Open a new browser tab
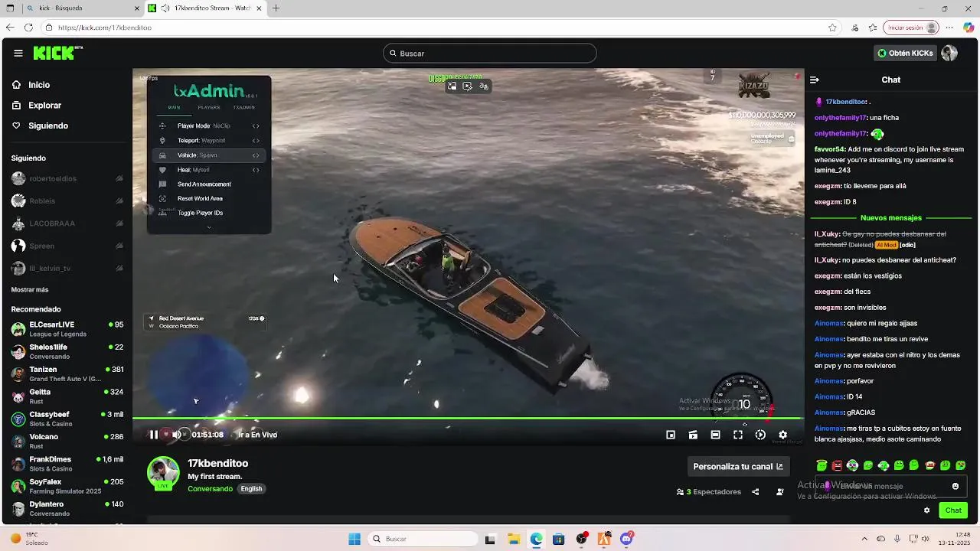This screenshot has width=980, height=551. [276, 8]
